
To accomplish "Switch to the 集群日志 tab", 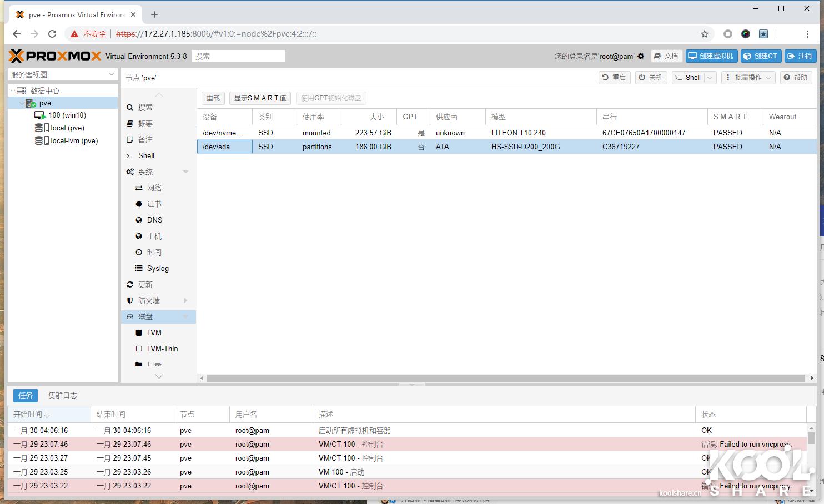I will pos(63,395).
